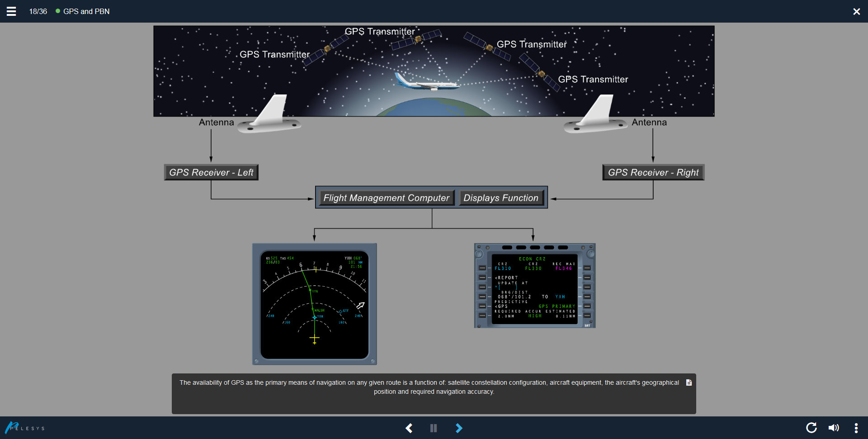
Task: Click the airplane over the Earth
Action: [x=426, y=83]
